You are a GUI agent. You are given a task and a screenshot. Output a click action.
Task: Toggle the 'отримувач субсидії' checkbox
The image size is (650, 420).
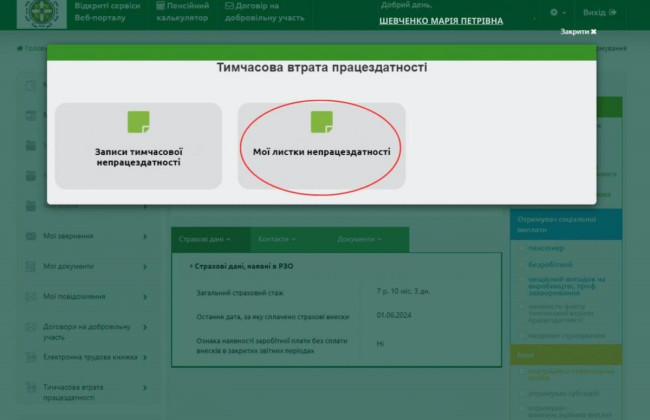click(x=522, y=393)
